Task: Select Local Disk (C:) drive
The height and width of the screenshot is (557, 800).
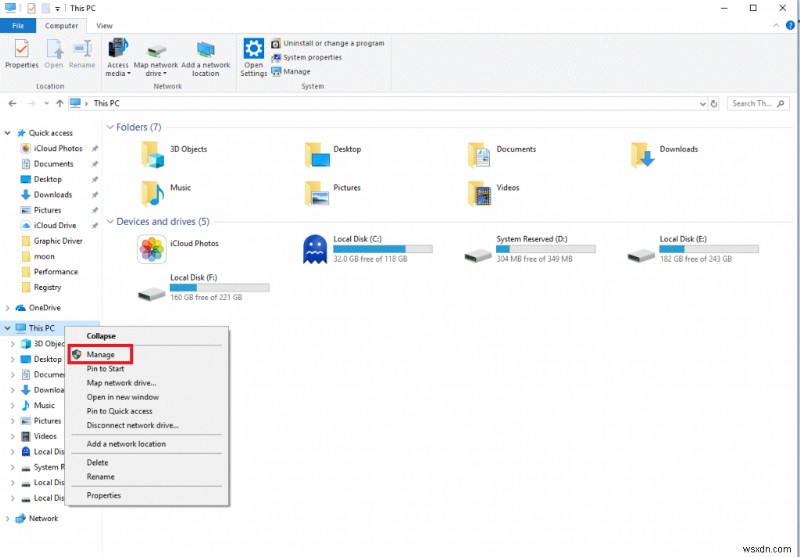Action: (x=368, y=249)
